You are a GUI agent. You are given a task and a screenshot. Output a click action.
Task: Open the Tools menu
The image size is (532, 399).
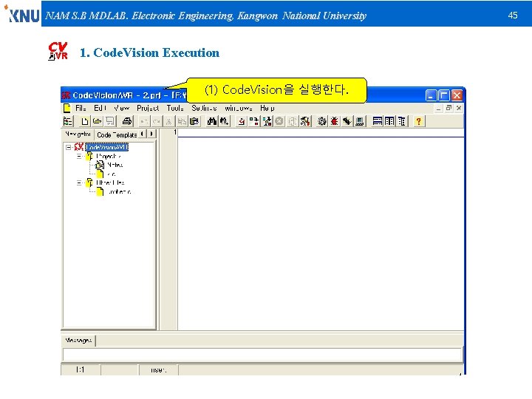(175, 108)
